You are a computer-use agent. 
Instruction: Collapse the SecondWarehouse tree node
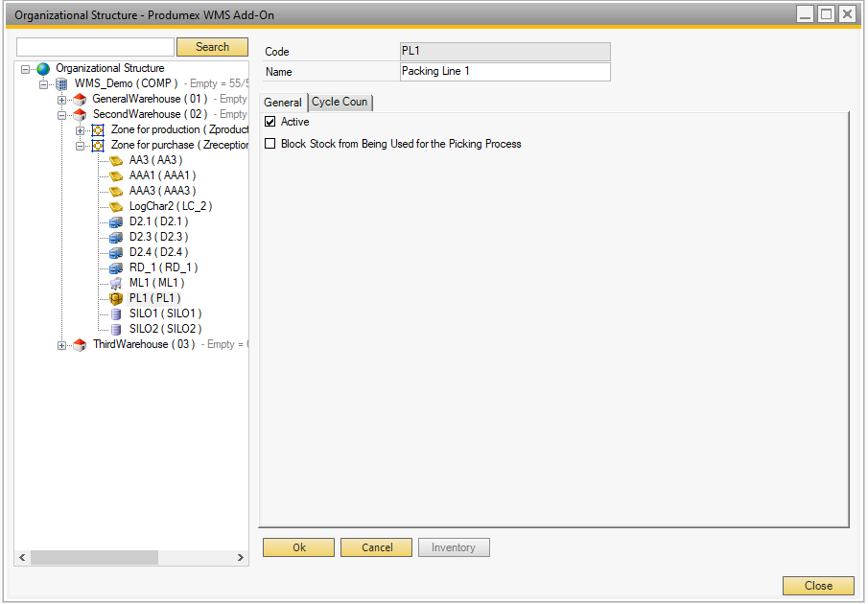62,115
